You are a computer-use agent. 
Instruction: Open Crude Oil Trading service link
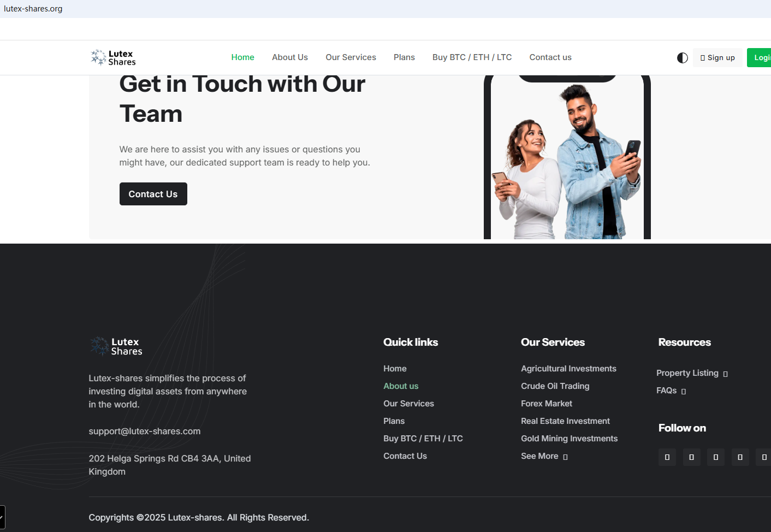[x=555, y=386]
